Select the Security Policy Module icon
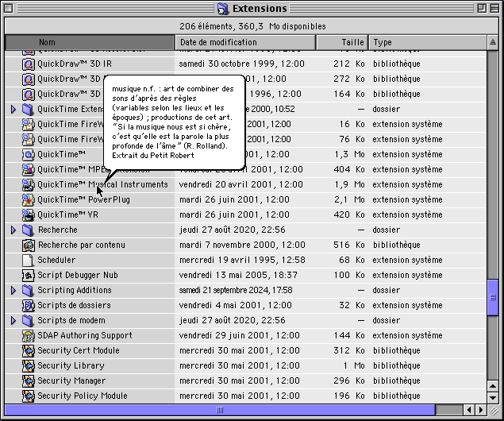Screen dimensions: 504x421 (29, 396)
